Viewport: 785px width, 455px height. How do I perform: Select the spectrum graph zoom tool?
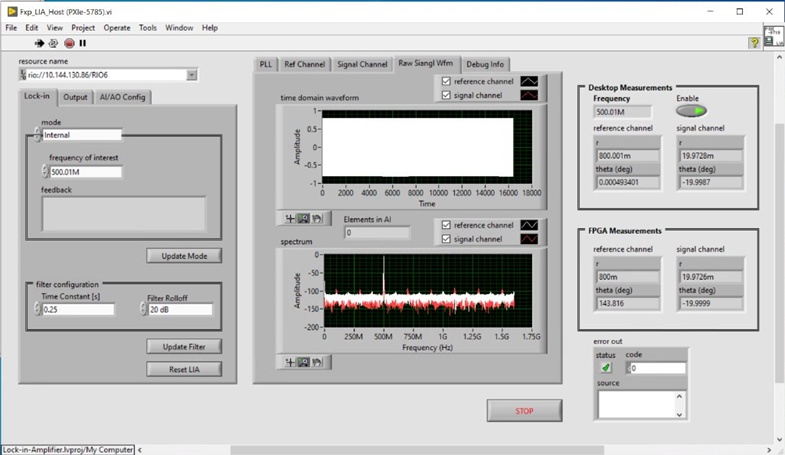(303, 363)
